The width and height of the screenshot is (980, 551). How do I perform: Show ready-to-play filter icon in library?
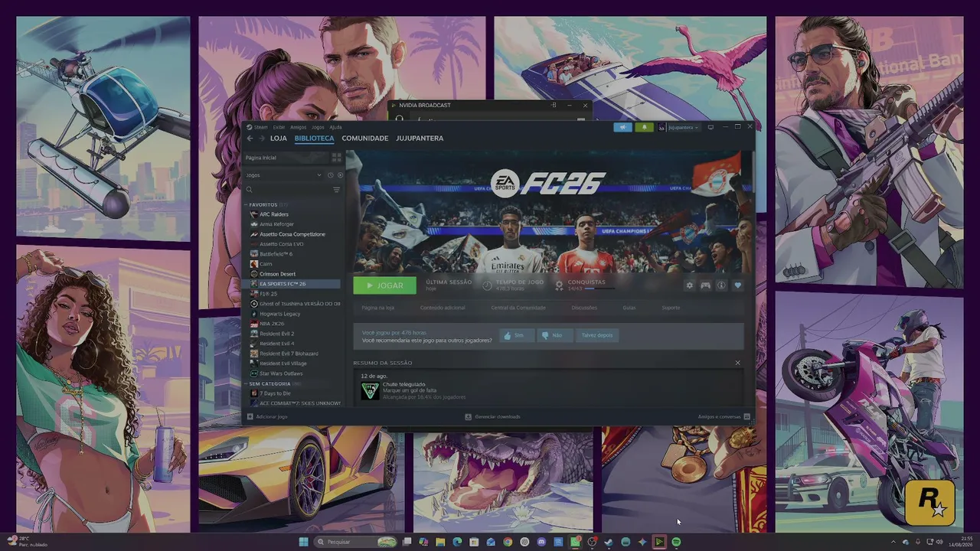click(340, 175)
